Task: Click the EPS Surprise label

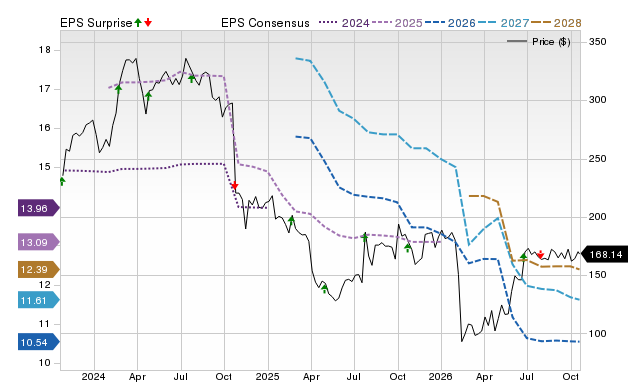Action: click(96, 23)
